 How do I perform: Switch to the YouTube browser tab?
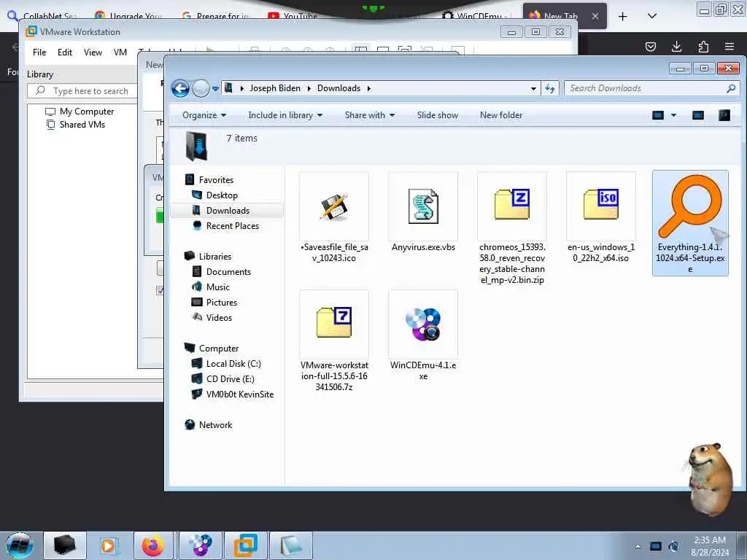pos(293,16)
